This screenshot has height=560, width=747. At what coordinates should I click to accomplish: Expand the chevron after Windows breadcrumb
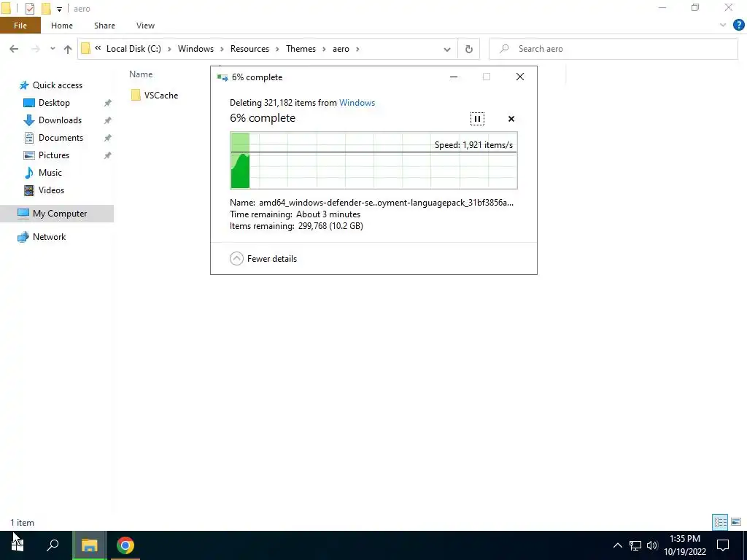click(222, 49)
